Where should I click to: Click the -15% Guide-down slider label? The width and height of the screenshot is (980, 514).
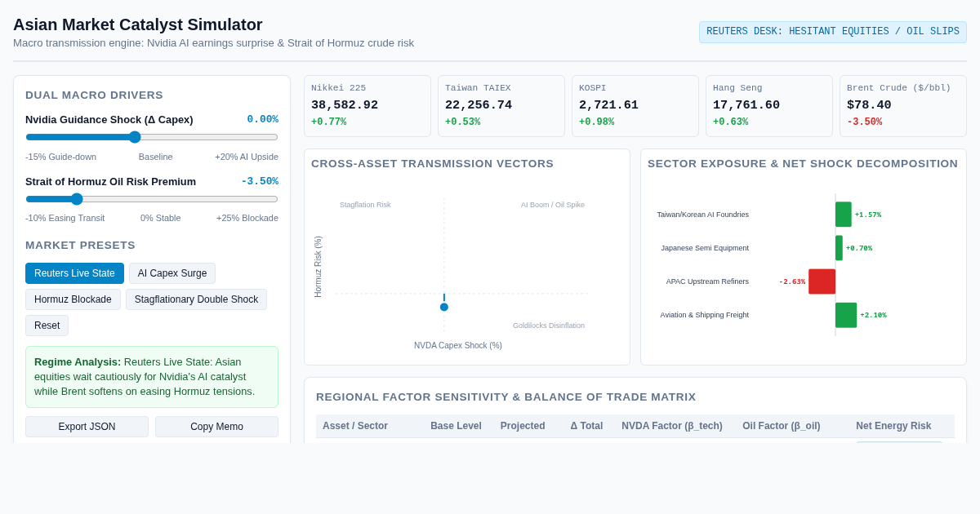pyautogui.click(x=60, y=157)
